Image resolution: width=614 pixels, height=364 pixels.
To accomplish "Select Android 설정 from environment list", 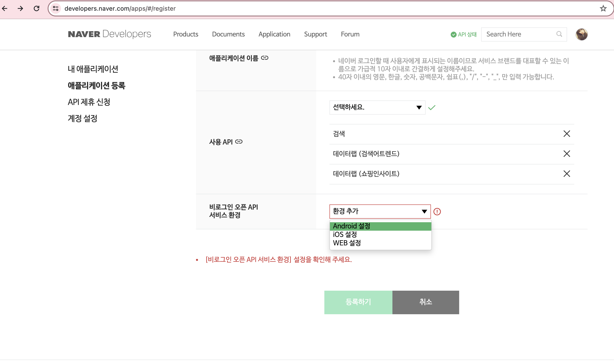I will coord(380,226).
